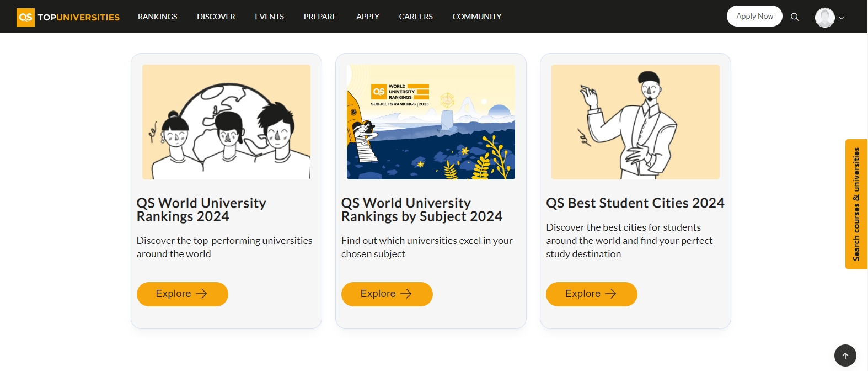Open the search magnifier icon
This screenshot has height=371, width=868.
point(795,17)
